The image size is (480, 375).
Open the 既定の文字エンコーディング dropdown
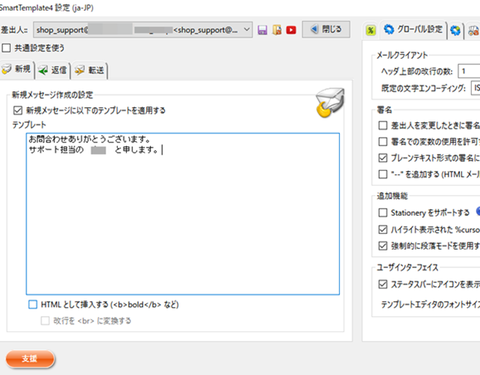(475, 88)
